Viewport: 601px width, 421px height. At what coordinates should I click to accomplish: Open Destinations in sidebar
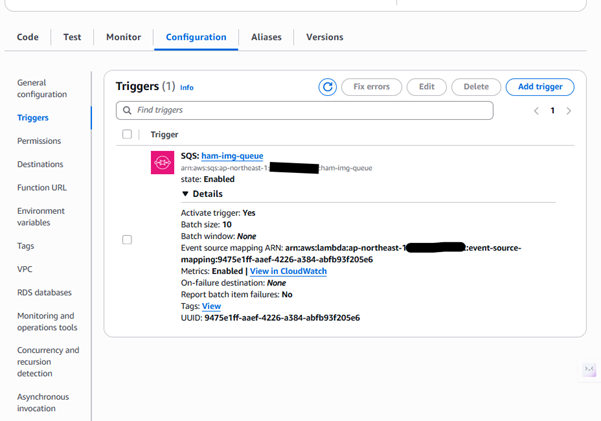click(40, 164)
